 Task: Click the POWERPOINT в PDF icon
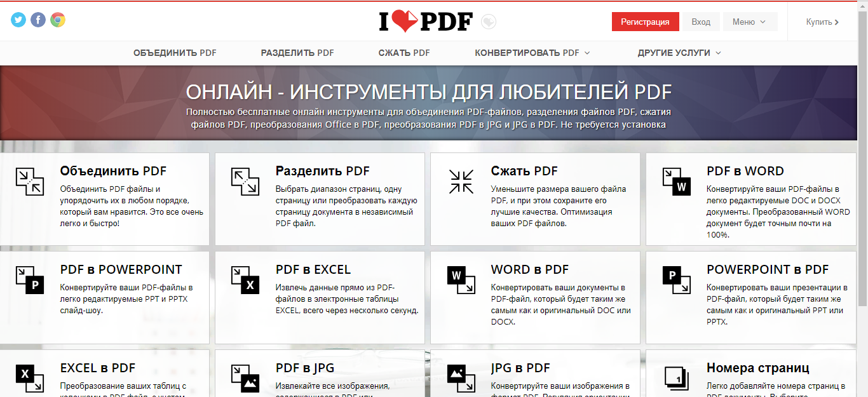click(x=676, y=279)
